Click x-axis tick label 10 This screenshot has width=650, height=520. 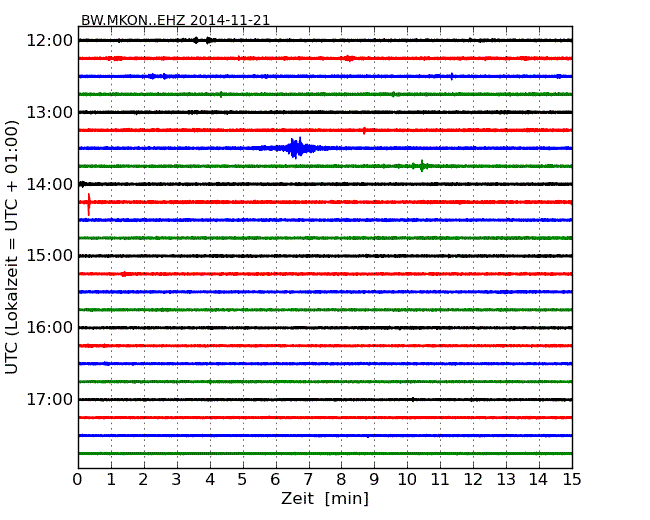point(407,479)
